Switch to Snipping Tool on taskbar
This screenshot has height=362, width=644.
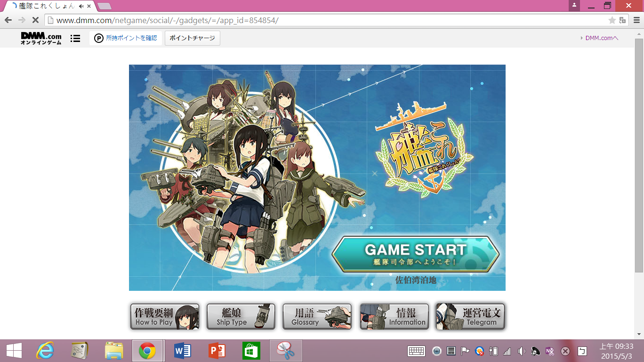tap(286, 351)
